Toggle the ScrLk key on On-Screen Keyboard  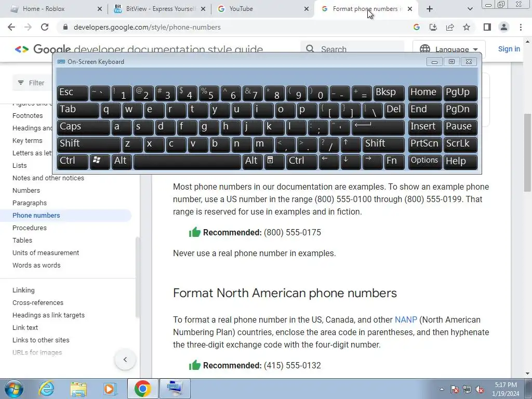460,144
